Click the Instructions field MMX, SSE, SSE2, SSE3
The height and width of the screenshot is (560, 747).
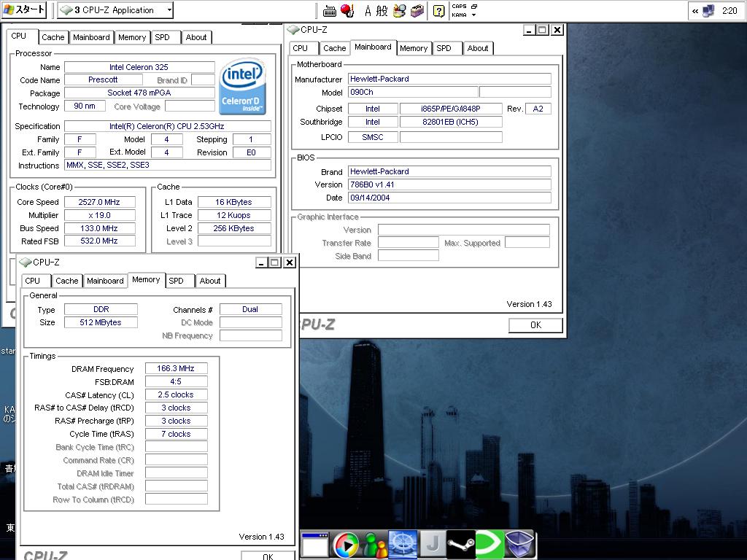[168, 166]
